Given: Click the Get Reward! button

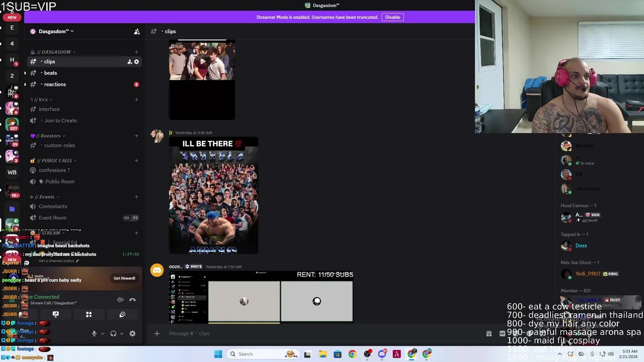Looking at the screenshot, I should point(124,278).
